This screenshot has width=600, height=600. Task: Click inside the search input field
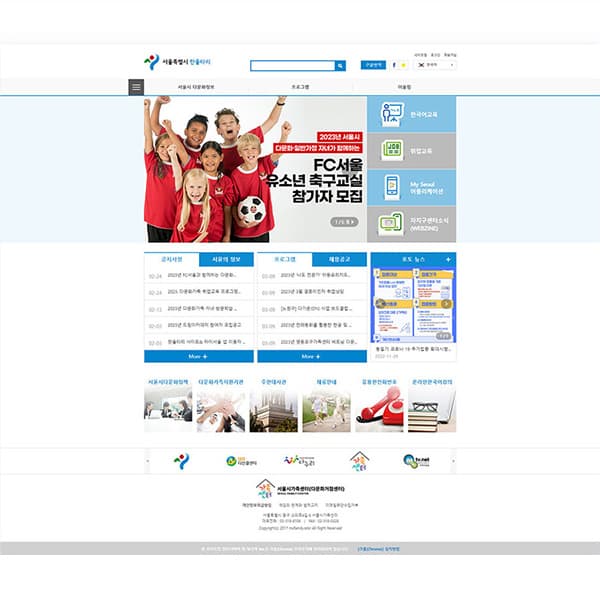pos(293,66)
